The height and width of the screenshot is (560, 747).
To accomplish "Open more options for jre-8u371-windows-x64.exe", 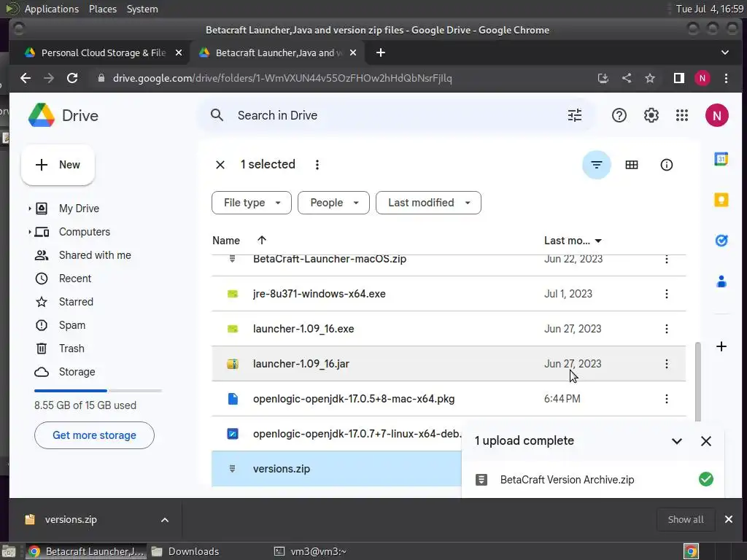I will click(x=666, y=294).
